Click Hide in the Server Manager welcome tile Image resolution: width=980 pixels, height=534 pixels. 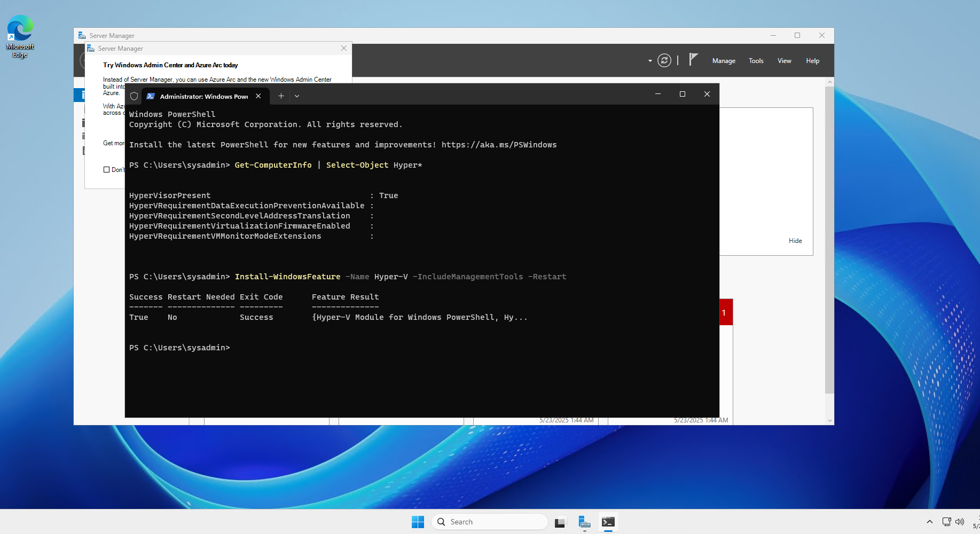795,241
